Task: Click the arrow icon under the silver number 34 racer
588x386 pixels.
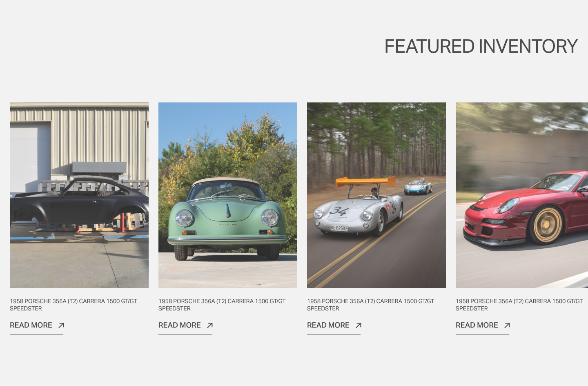Action: pos(359,326)
